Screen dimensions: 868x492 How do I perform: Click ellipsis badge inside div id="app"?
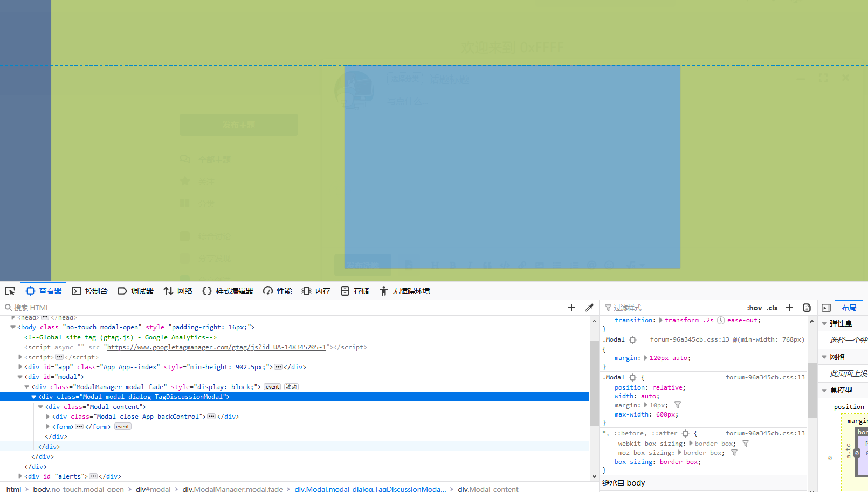278,367
